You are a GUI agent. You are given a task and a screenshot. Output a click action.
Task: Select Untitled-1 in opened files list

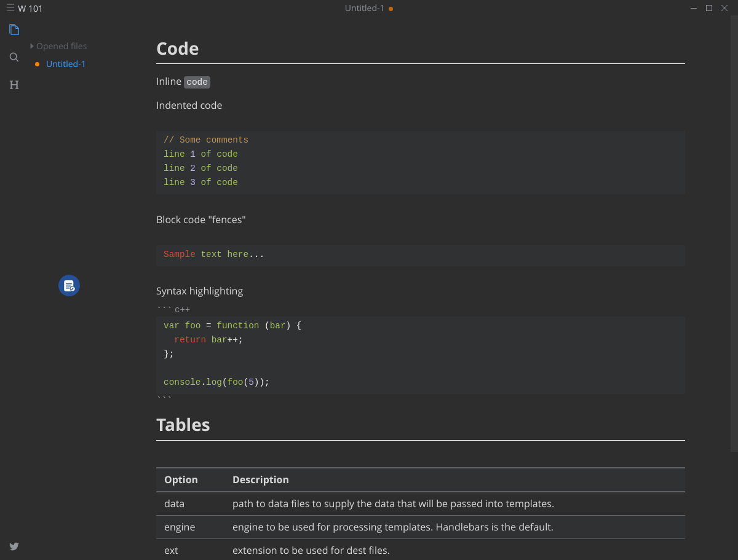[x=66, y=64]
